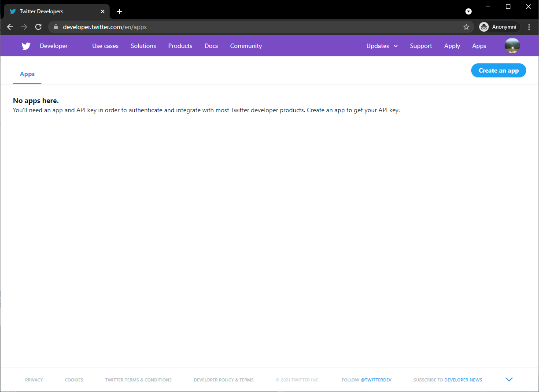Open the Products menu
The height and width of the screenshot is (392, 539).
180,46
